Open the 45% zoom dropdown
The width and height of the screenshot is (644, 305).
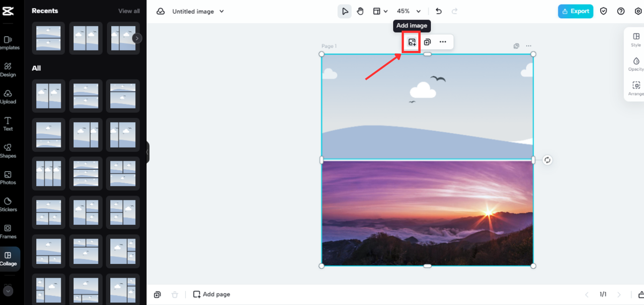pyautogui.click(x=409, y=11)
